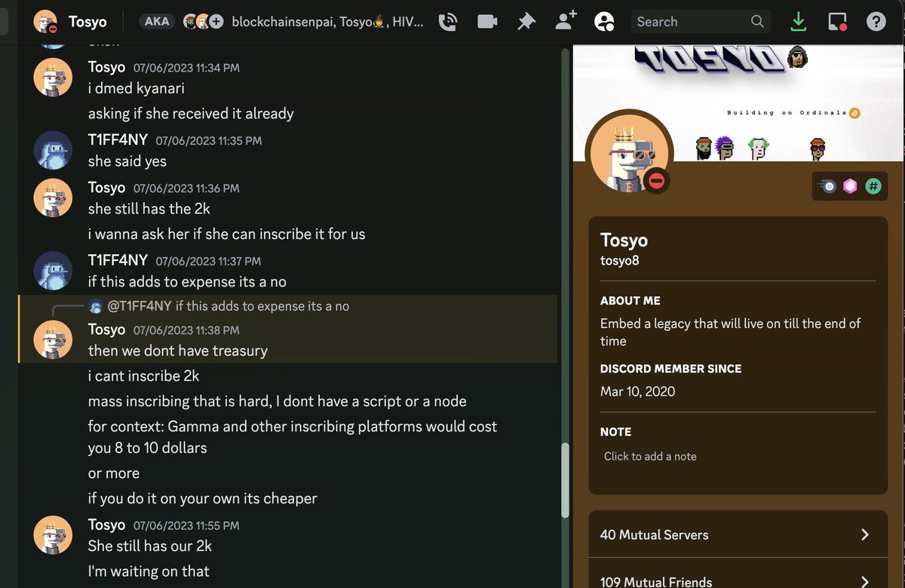This screenshot has height=588, width=905.
Task: Jump to the replied @T1FF4NY message preview
Action: (x=262, y=306)
